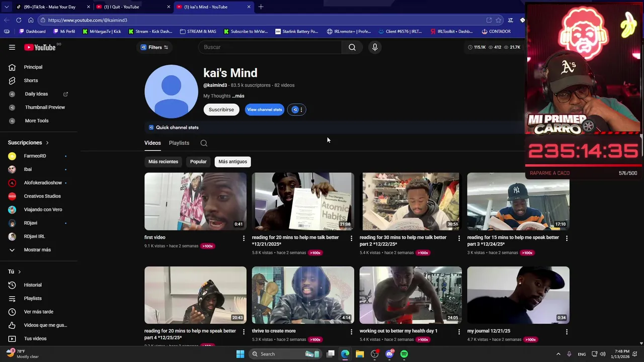Open Thumbnail Preview tool
The height and width of the screenshot is (362, 644).
coord(45,107)
